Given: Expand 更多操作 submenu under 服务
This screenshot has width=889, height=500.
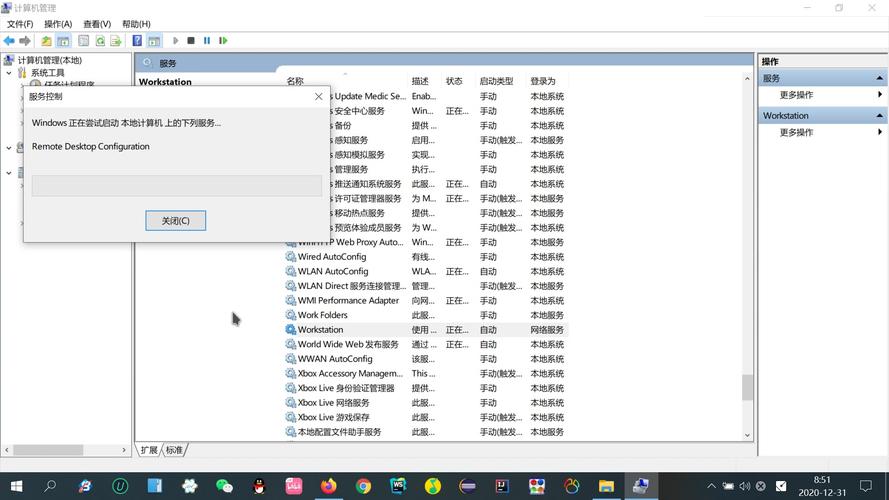Looking at the screenshot, I should (879, 95).
